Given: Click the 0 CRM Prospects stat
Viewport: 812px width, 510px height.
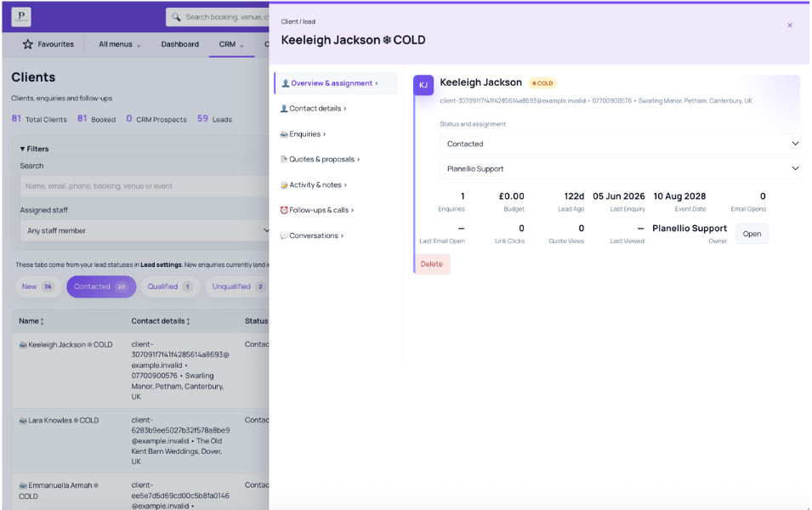Looking at the screenshot, I should pyautogui.click(x=156, y=119).
